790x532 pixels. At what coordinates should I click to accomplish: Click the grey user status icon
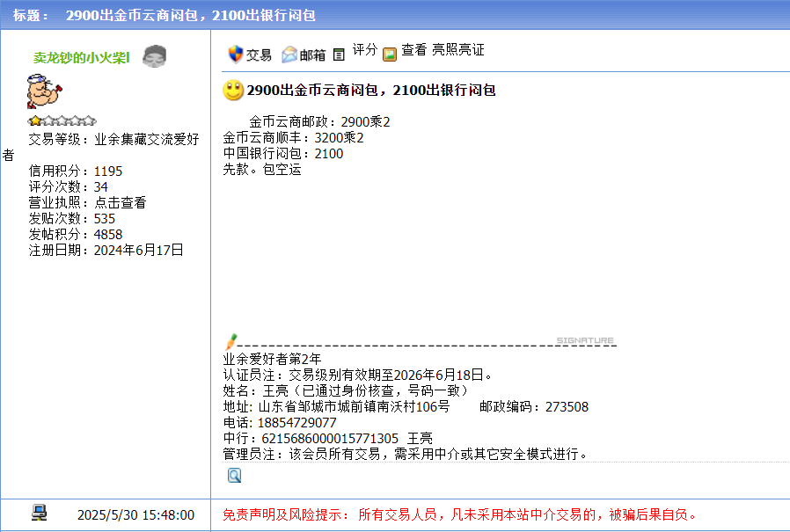click(x=154, y=56)
